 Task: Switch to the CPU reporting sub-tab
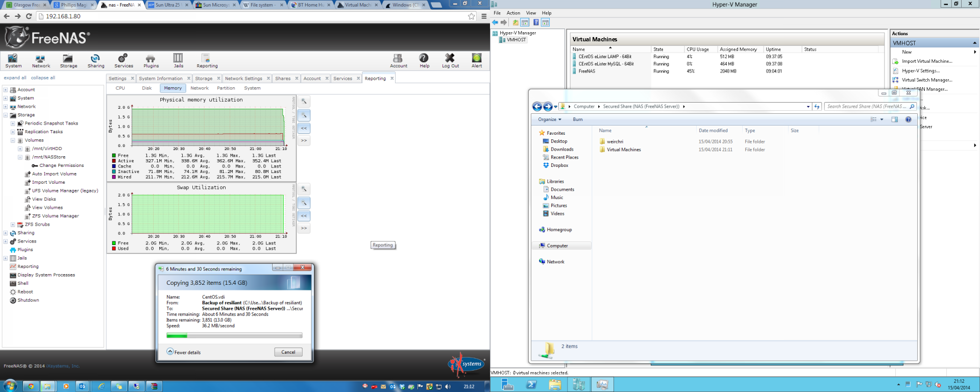coord(120,88)
